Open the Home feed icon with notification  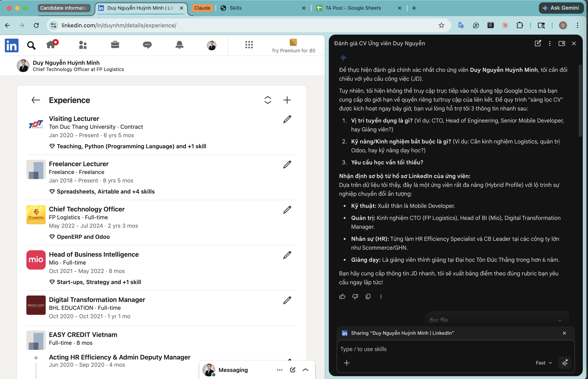(x=52, y=44)
